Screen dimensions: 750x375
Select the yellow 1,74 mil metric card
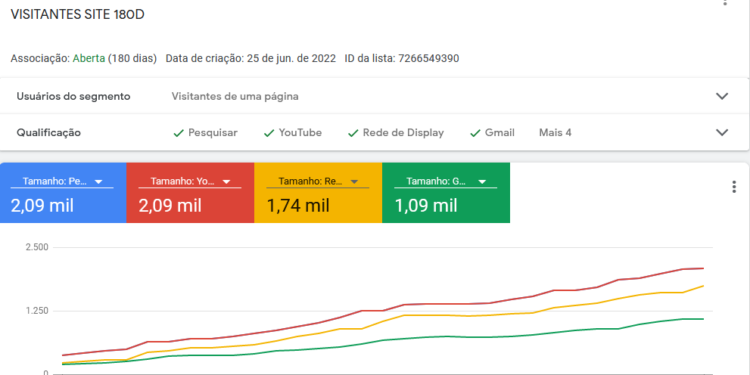tap(318, 193)
